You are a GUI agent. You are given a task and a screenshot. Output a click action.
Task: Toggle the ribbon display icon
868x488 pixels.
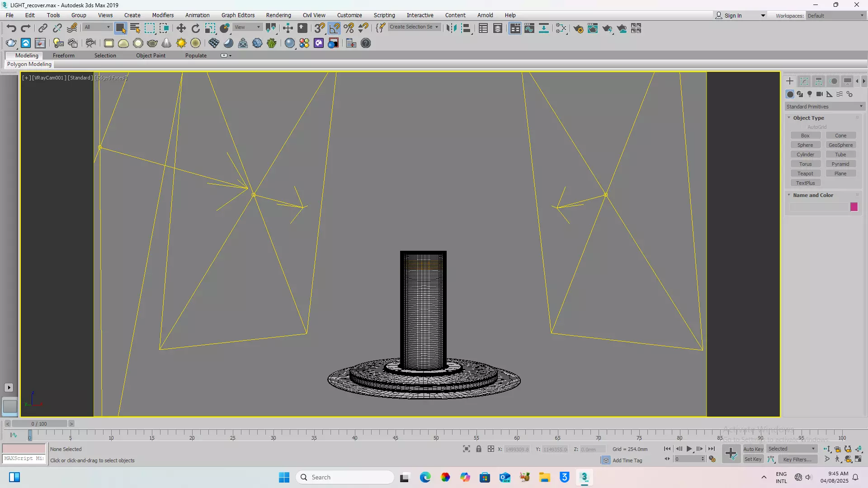tap(515, 28)
